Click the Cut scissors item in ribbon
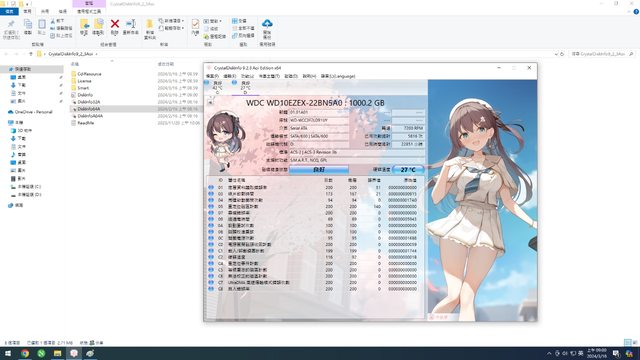640x360 pixels. tap(57, 21)
